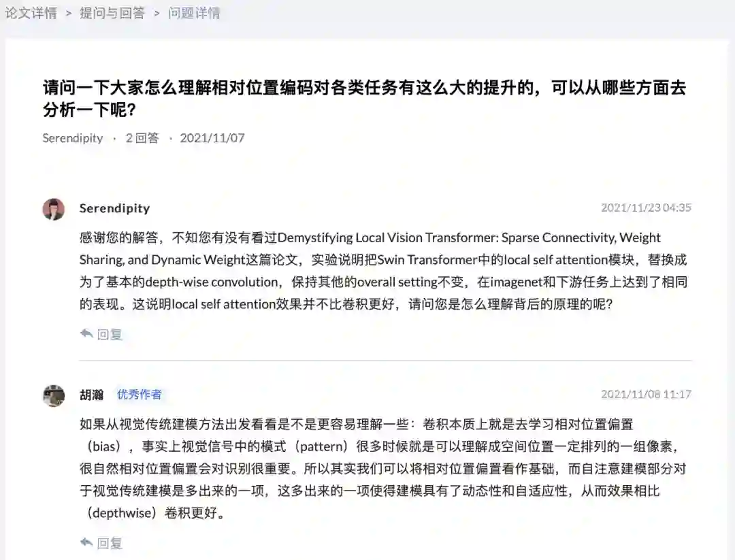Click the 2021/11/08 11:17 answer timestamp
Screen dimensions: 735x560
click(x=646, y=394)
